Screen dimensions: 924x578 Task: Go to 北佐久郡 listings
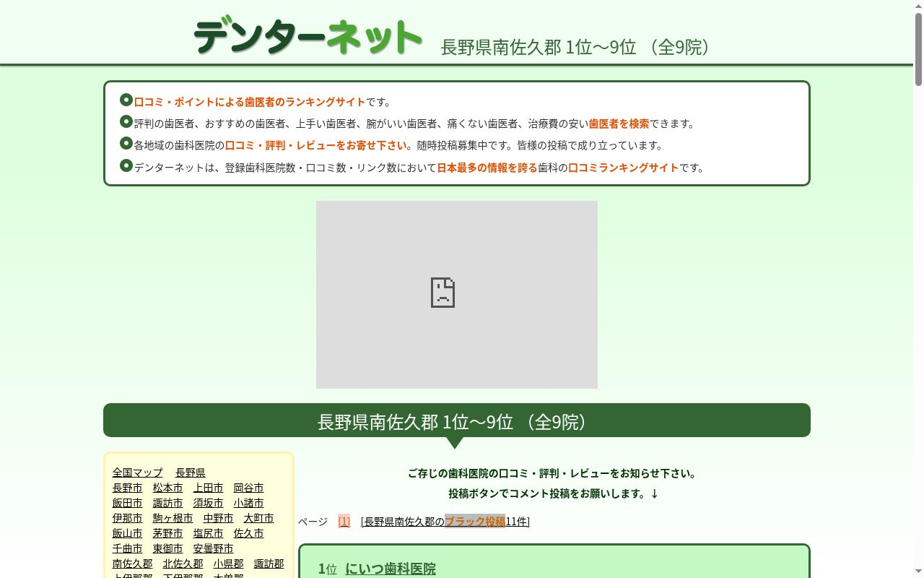coord(183,564)
